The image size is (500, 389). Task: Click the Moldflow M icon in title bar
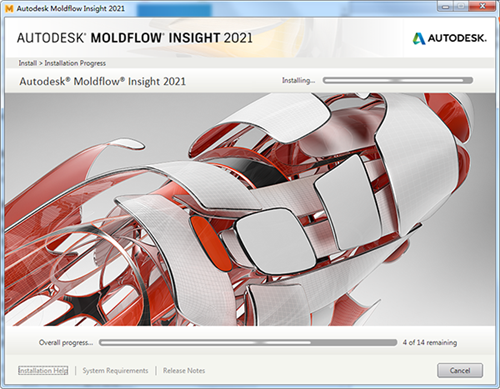click(x=9, y=8)
